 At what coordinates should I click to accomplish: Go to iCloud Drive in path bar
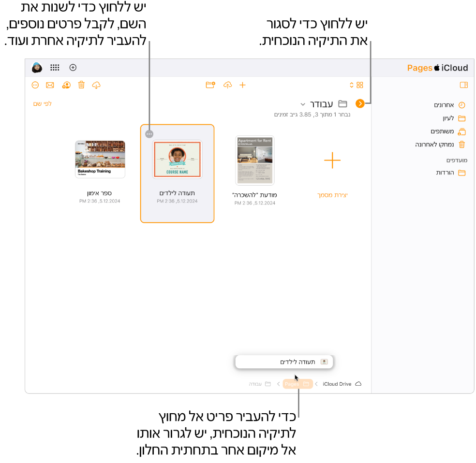(x=342, y=384)
